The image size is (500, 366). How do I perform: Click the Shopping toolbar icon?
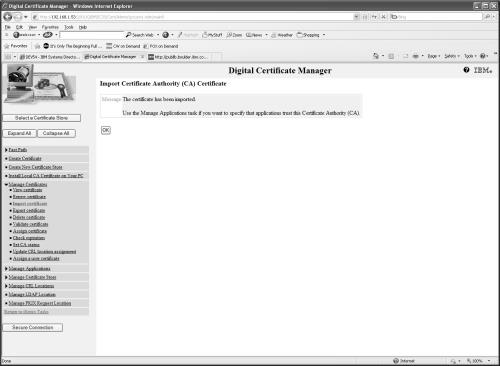tap(308, 35)
